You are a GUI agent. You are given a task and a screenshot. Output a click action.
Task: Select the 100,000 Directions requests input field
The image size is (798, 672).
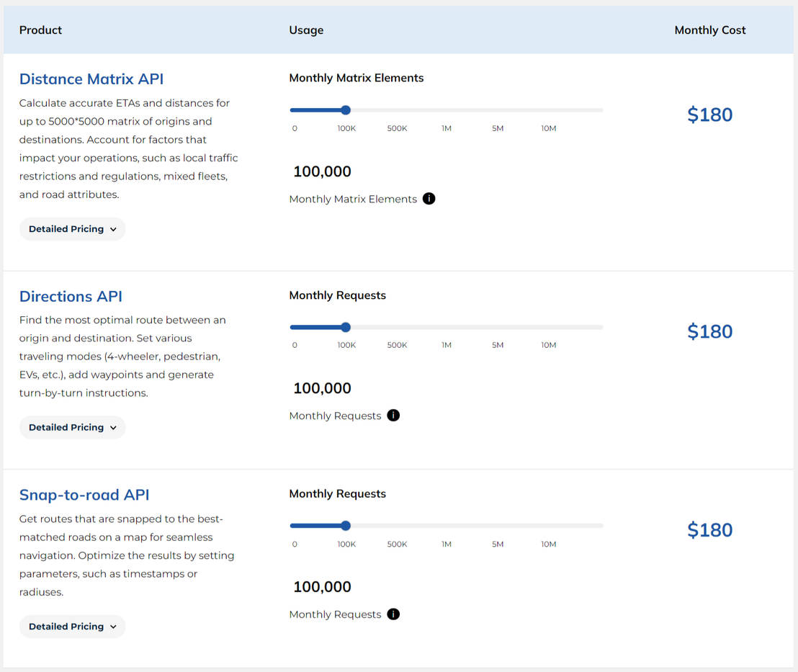322,387
